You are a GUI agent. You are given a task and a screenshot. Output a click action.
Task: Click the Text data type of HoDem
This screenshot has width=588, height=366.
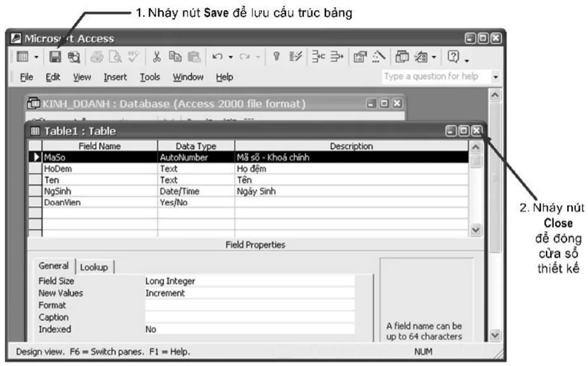(196, 169)
